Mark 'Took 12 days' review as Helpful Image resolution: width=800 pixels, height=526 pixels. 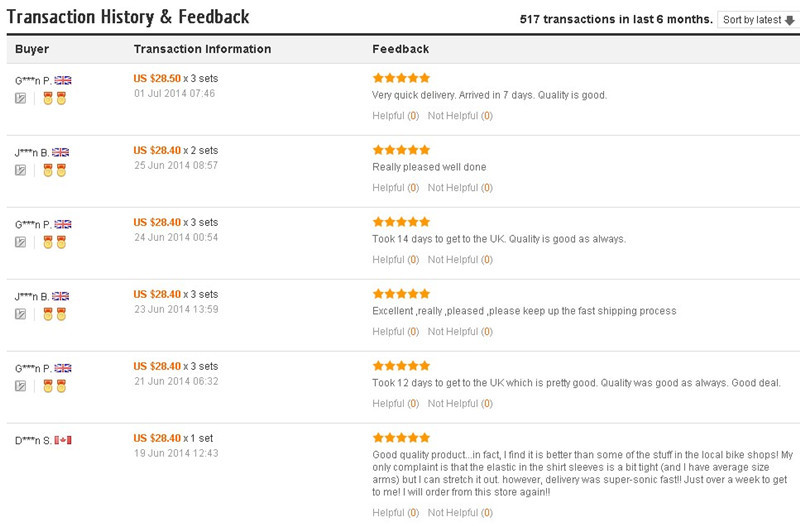point(395,404)
